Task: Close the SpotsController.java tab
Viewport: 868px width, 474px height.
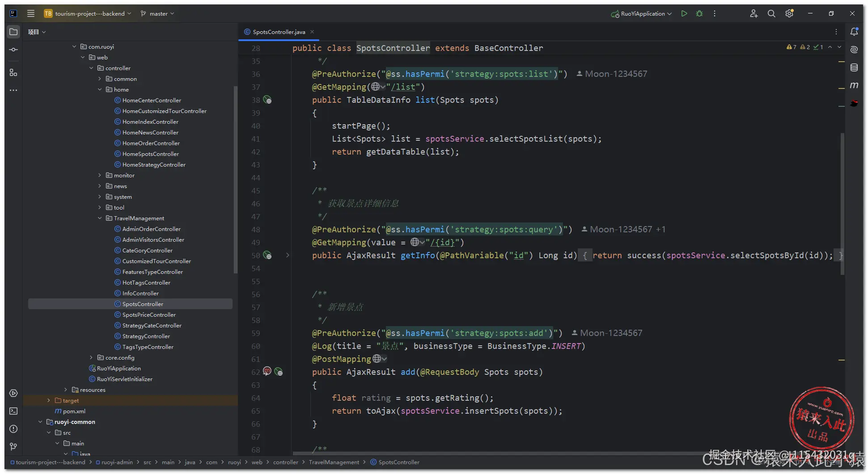Action: coord(312,32)
